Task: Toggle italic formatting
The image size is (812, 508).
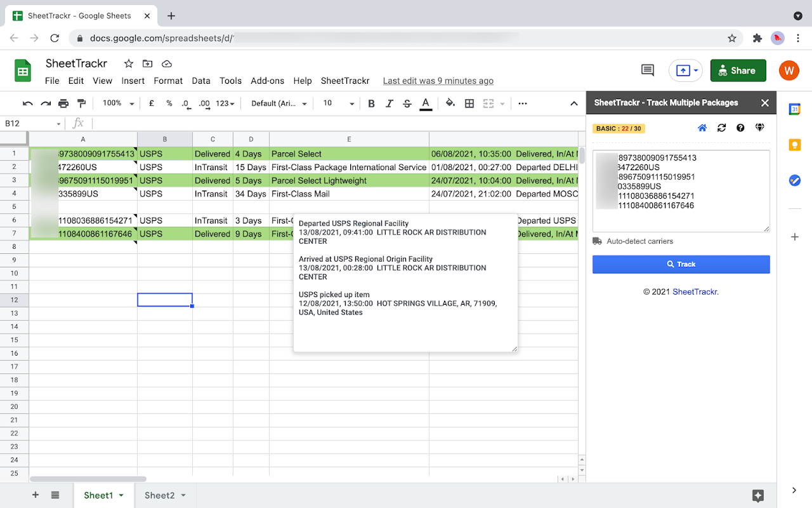Action: click(x=390, y=104)
